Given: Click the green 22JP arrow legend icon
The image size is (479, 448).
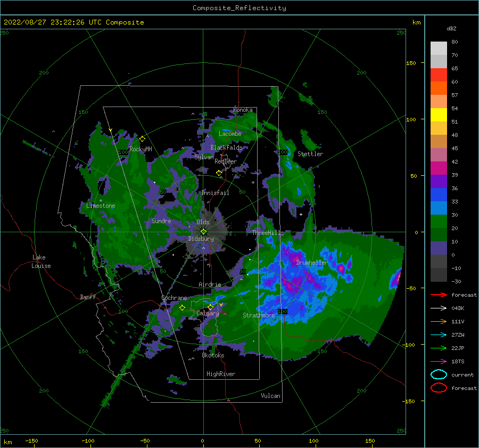Looking at the screenshot, I should click(439, 348).
